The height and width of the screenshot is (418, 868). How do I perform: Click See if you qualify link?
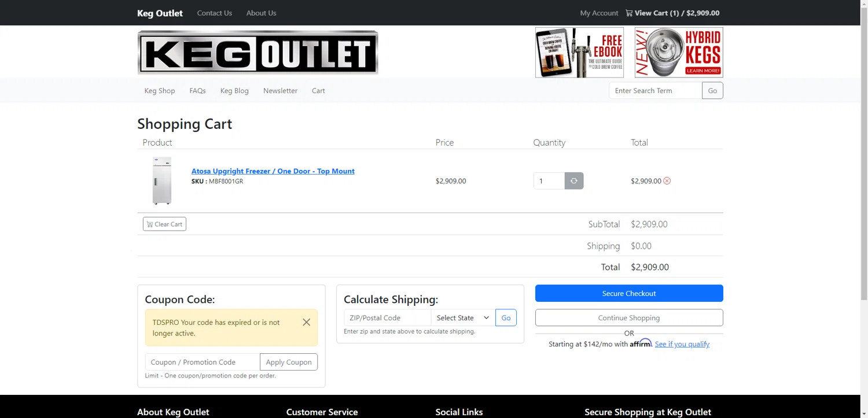pos(682,344)
